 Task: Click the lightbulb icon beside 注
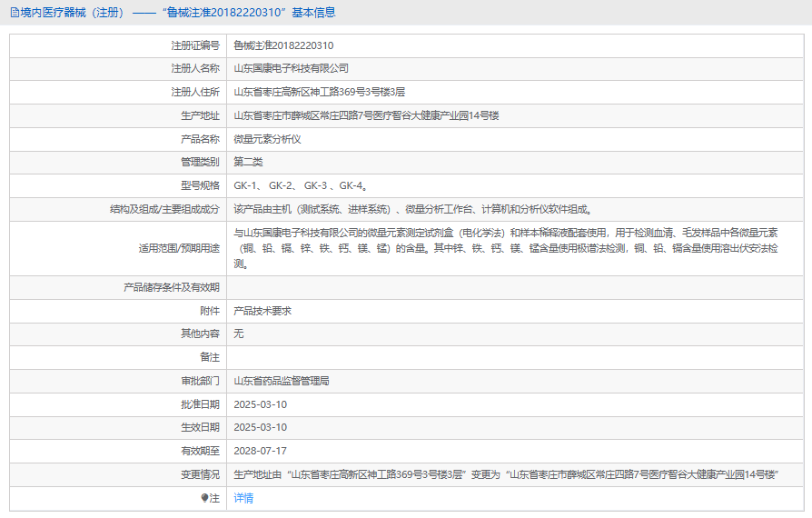pyautogui.click(x=204, y=498)
